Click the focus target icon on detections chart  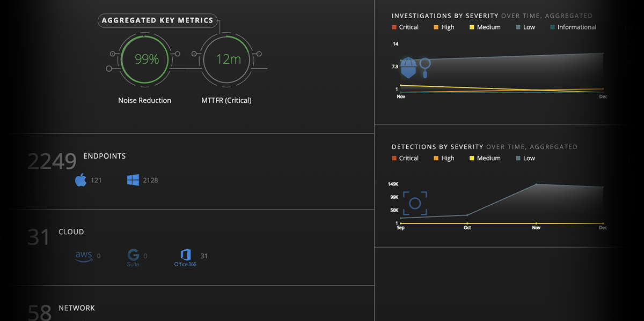tap(415, 204)
